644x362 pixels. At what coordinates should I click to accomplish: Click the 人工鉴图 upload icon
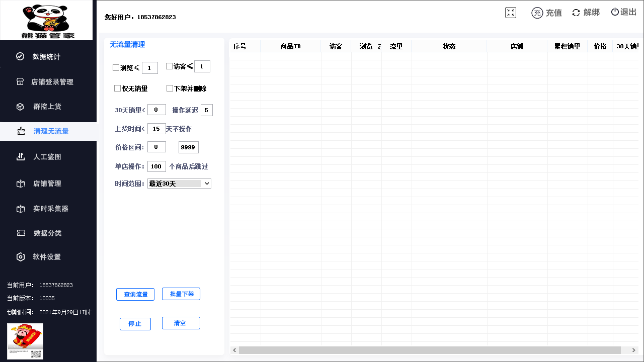tap(21, 157)
